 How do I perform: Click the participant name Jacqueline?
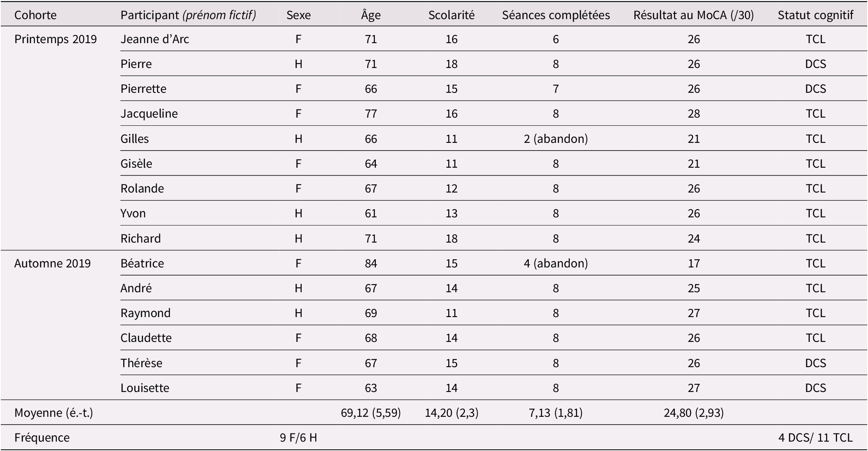pos(149,114)
